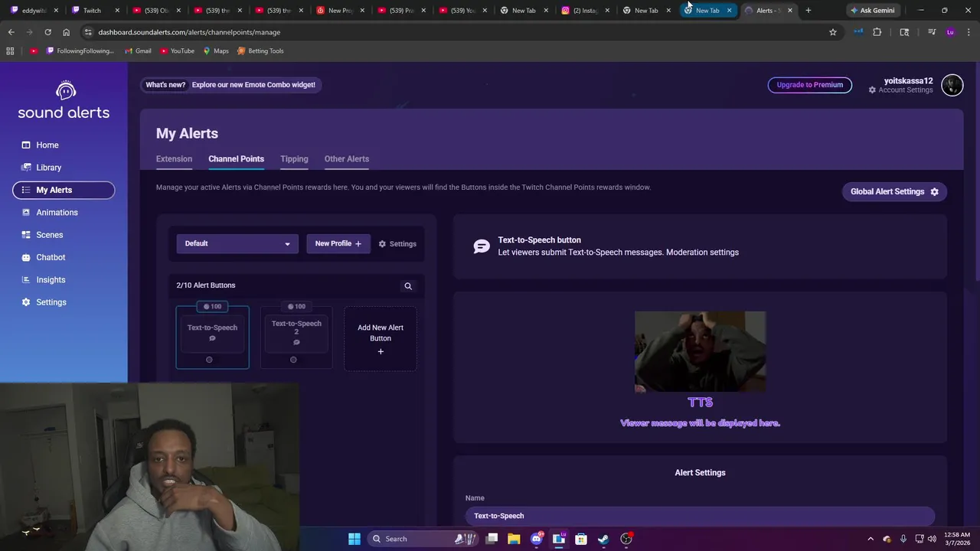Open Discord from the taskbar

(537, 539)
